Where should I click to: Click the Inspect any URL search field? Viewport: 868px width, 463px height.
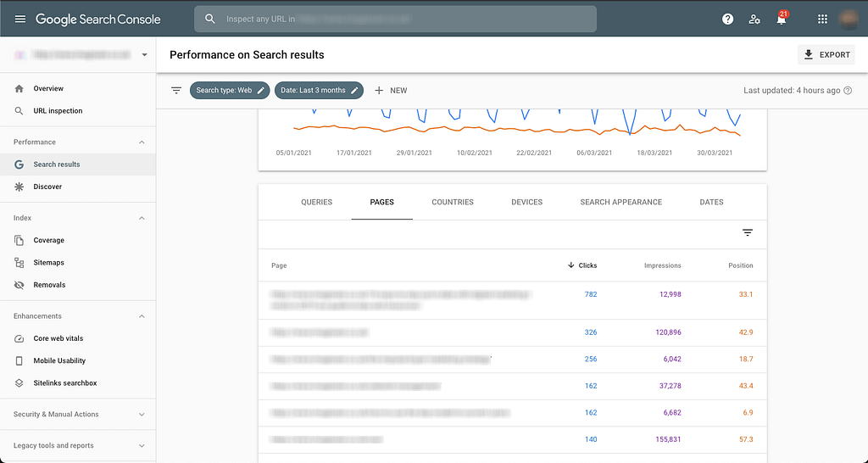pos(395,19)
